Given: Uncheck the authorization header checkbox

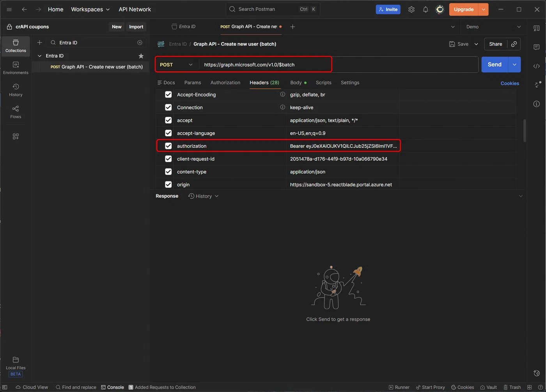Looking at the screenshot, I should tap(168, 146).
